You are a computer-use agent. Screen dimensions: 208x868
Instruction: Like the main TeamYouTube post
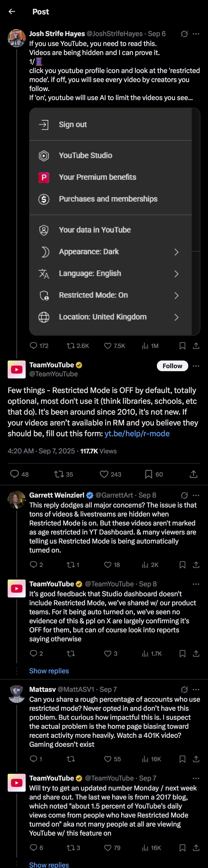click(x=104, y=474)
